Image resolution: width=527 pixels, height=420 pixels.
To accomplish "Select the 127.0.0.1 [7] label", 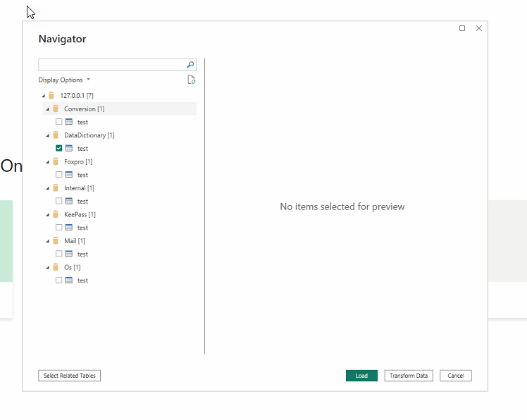I will coord(77,96).
